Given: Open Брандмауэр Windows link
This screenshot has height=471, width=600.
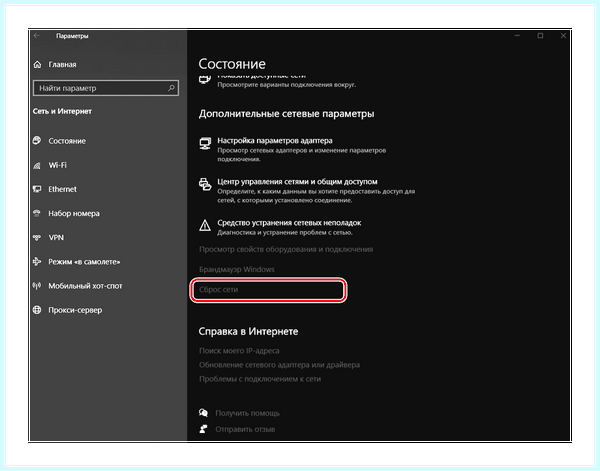Looking at the screenshot, I should (236, 269).
